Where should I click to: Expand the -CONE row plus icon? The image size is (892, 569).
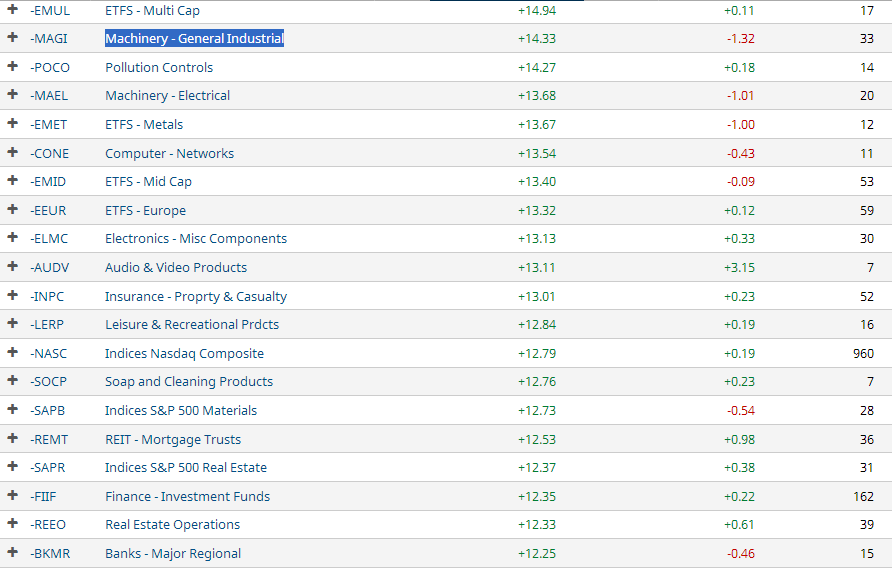tap(12, 152)
